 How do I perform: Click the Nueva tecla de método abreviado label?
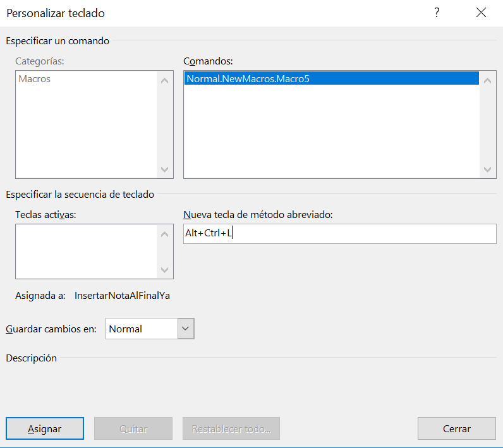coord(258,215)
